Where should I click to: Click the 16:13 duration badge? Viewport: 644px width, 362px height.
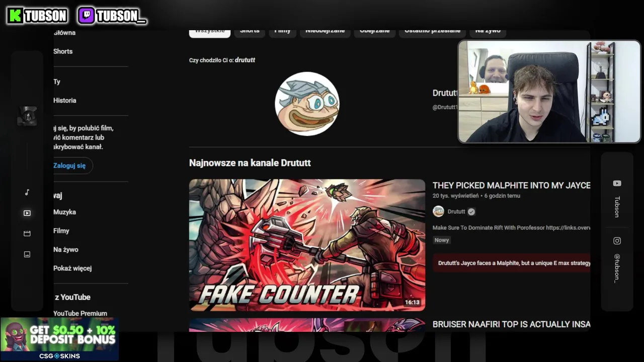[412, 303]
